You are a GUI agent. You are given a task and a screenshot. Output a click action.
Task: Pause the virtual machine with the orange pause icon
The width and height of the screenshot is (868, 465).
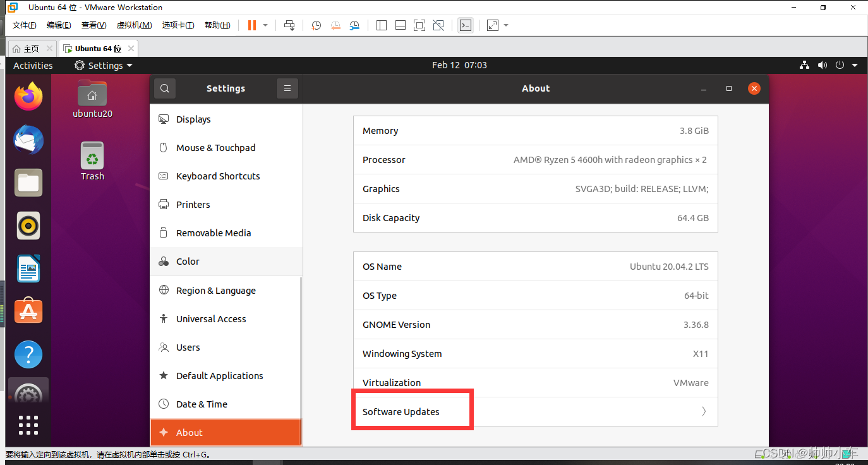(x=252, y=25)
